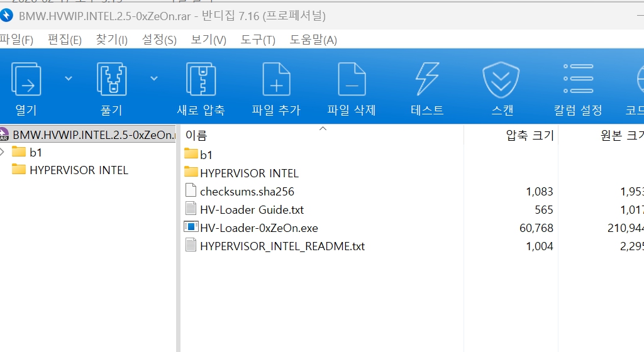
Task: Start the Scan (스캔) shield icon
Action: point(501,80)
